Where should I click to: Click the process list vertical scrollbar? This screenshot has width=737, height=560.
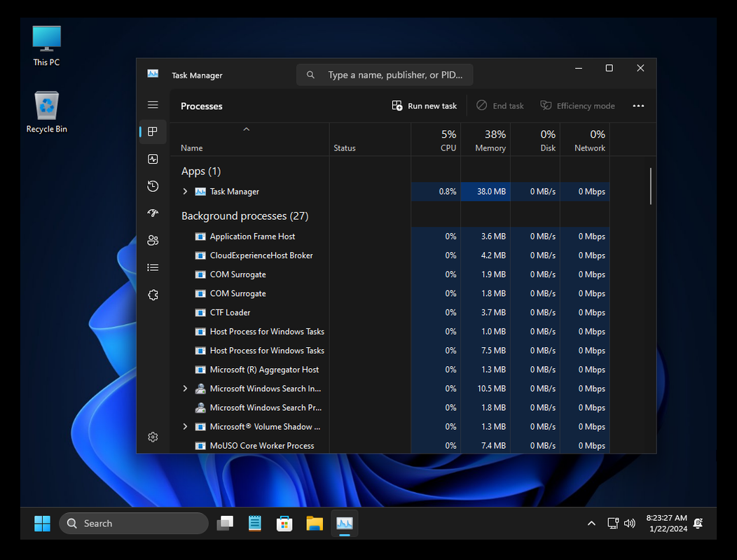[651, 186]
